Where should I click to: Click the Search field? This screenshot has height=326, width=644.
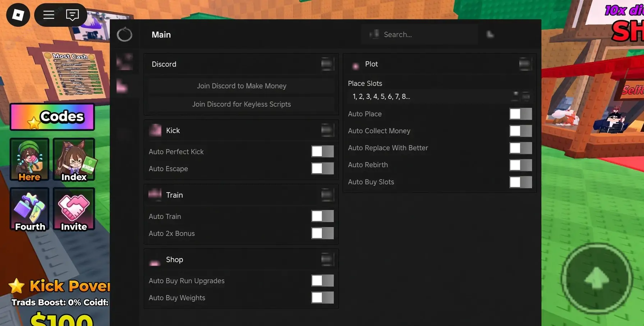tap(420, 35)
